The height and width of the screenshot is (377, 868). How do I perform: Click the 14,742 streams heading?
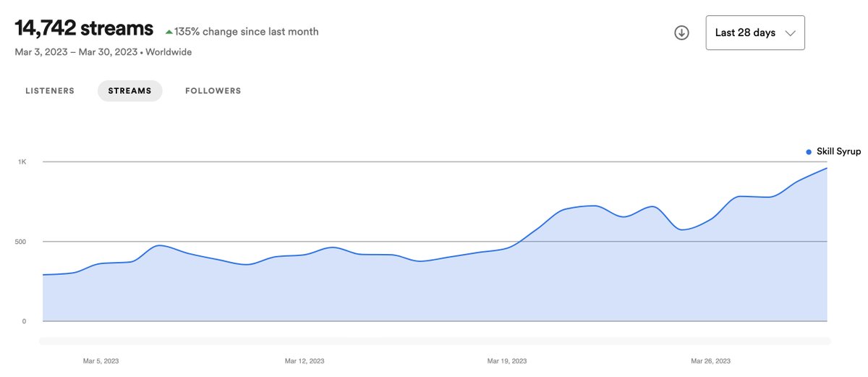point(84,29)
